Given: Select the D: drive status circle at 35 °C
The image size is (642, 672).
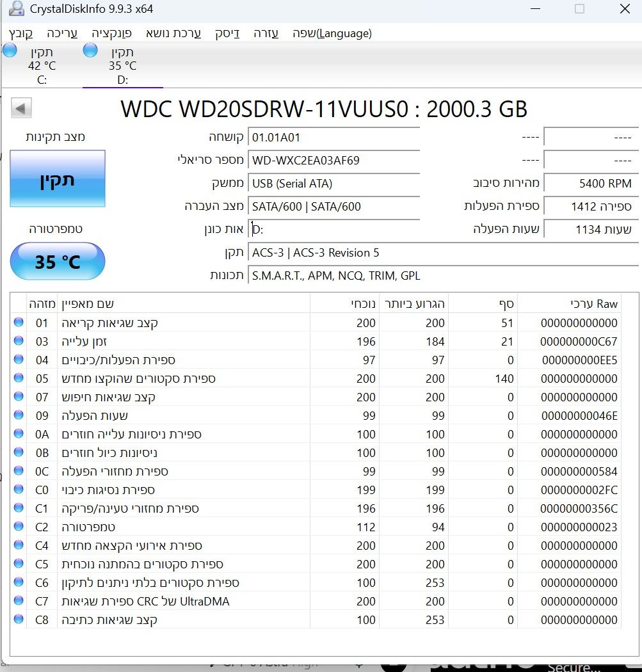Looking at the screenshot, I should pyautogui.click(x=90, y=51).
